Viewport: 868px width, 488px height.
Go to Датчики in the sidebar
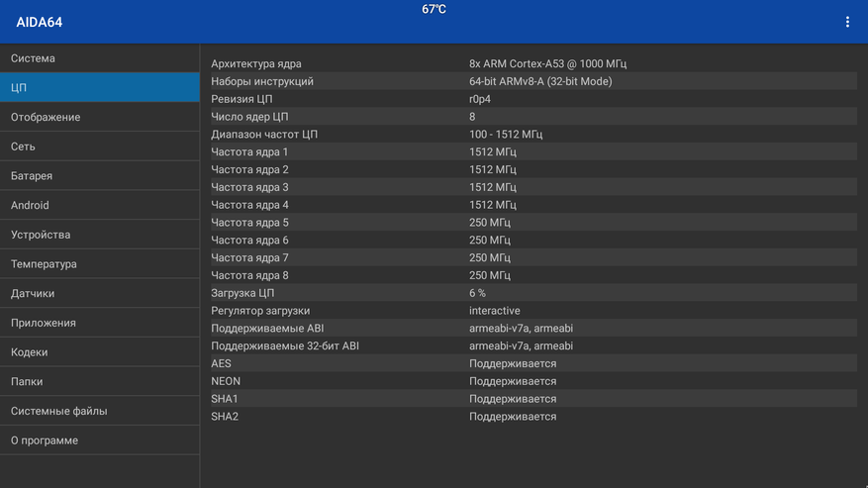(x=100, y=293)
